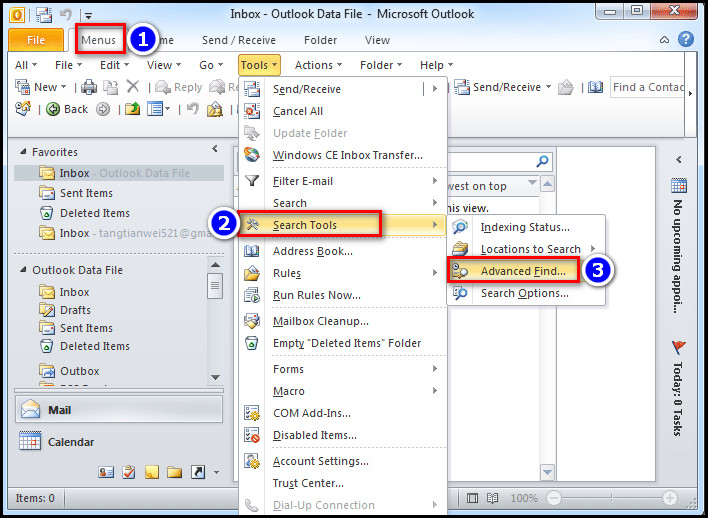Click the Send/Receive toolbar icon

462,87
